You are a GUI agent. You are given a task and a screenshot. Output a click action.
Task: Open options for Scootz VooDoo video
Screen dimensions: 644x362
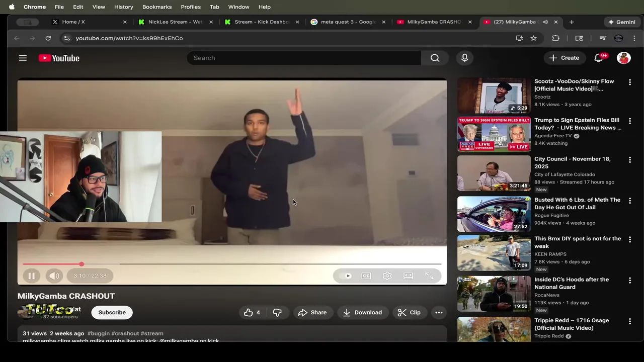629,82
